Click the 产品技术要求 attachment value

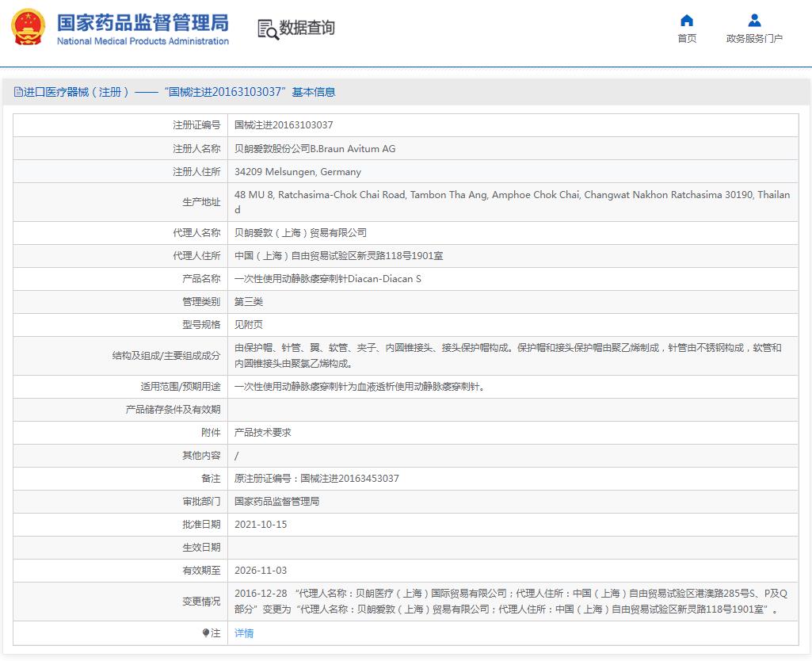pos(262,433)
